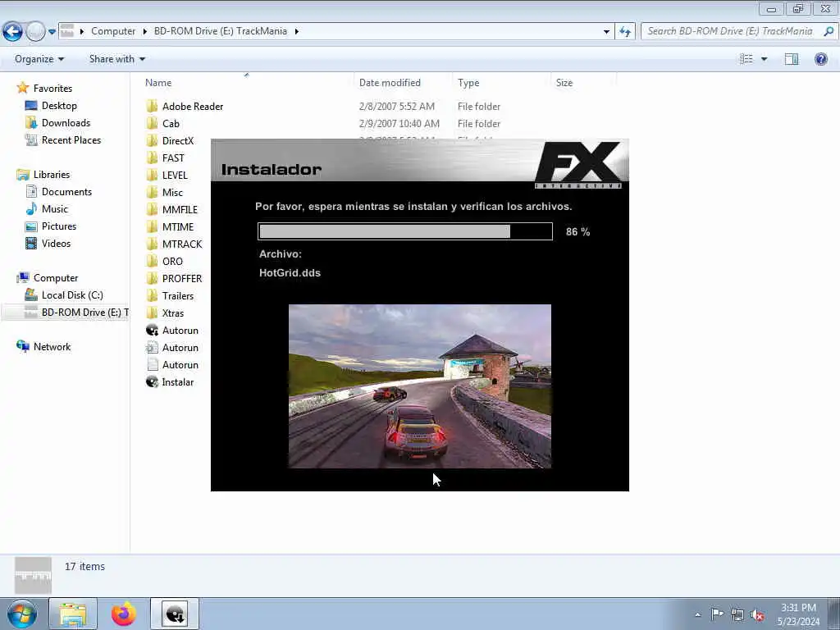Open Recent Places in Favorites
The width and height of the screenshot is (840, 630).
point(71,139)
